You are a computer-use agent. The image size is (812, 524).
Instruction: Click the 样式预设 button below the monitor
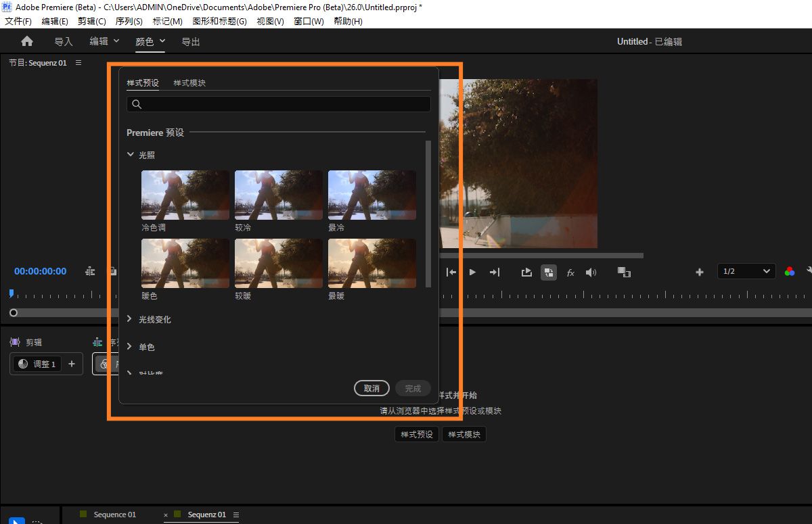point(417,434)
